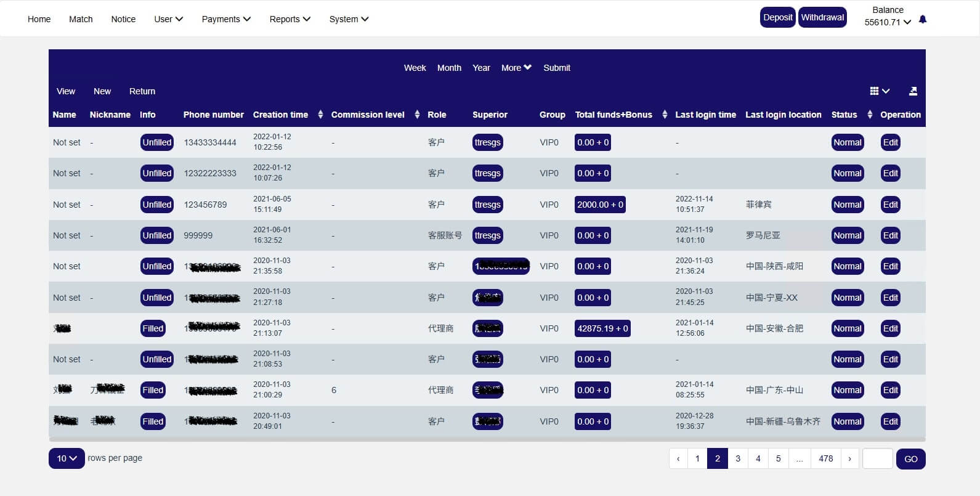Open the rows per page selector
980x496 pixels.
click(x=67, y=458)
